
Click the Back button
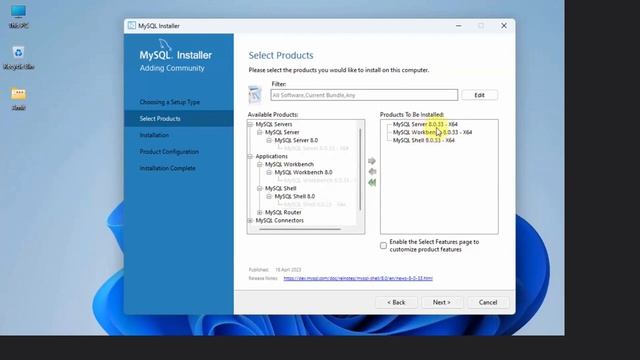coord(396,302)
